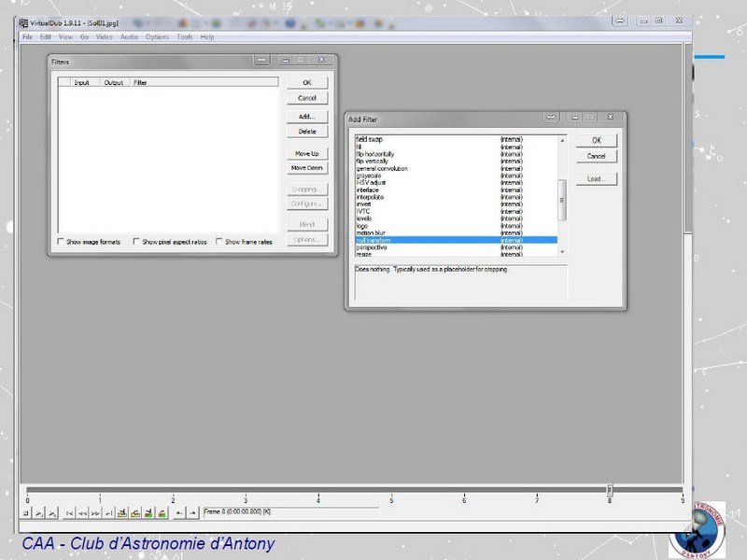Click the Play output icon
The height and width of the screenshot is (560, 747).
click(x=51, y=512)
